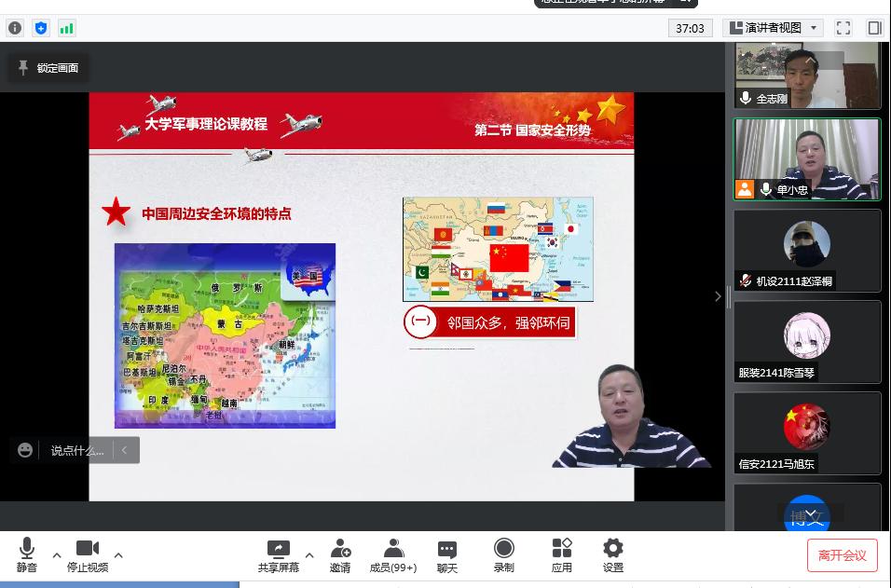891x588 pixels.
Task: Mute microphone with 静音 button
Action: (27, 555)
